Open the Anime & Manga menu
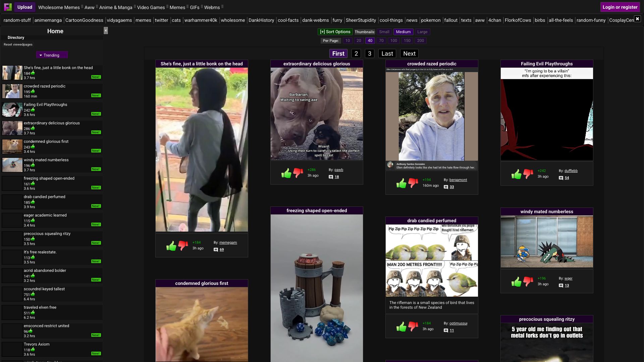 pyautogui.click(x=115, y=7)
